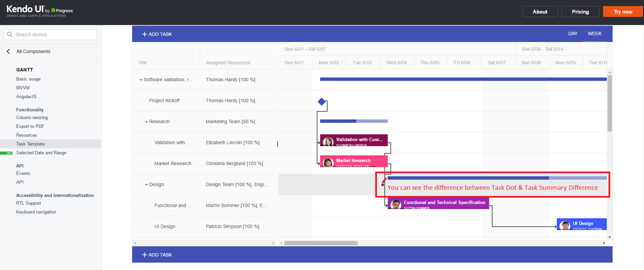
Task: Click the Try now button
Action: pyautogui.click(x=623, y=12)
